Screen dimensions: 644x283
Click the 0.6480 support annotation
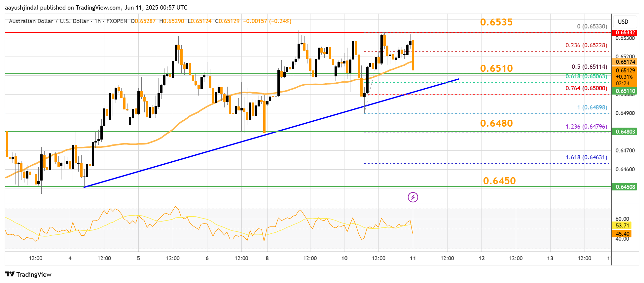click(496, 123)
